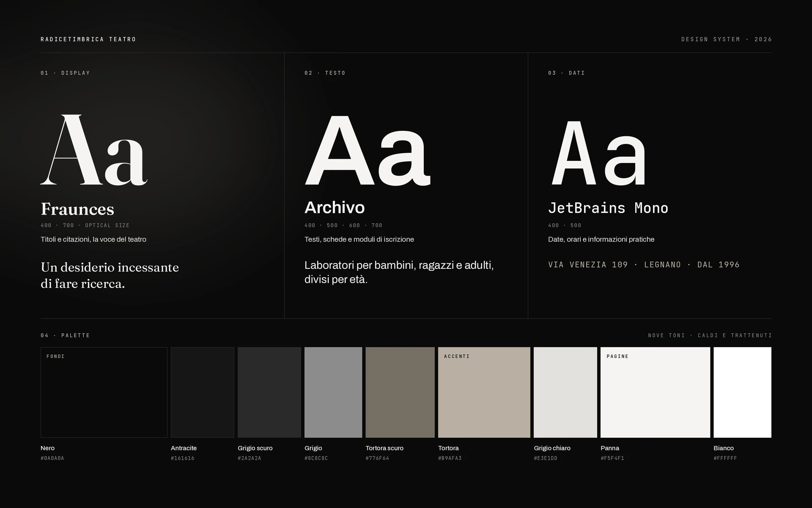Click the NOVE TONI · CALDI E TRATTENUTI note
The image size is (812, 508).
(710, 335)
